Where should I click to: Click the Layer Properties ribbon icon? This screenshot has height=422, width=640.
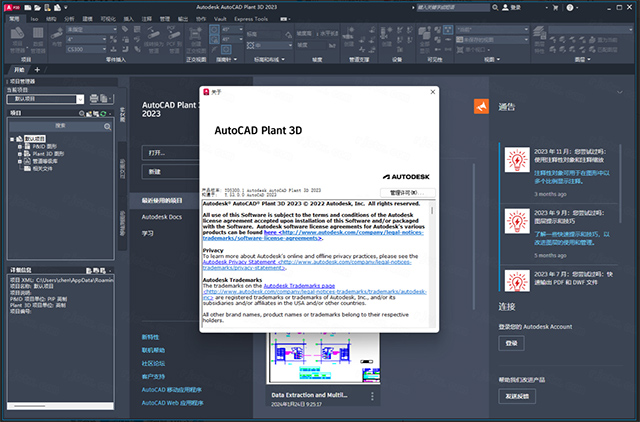click(540, 39)
